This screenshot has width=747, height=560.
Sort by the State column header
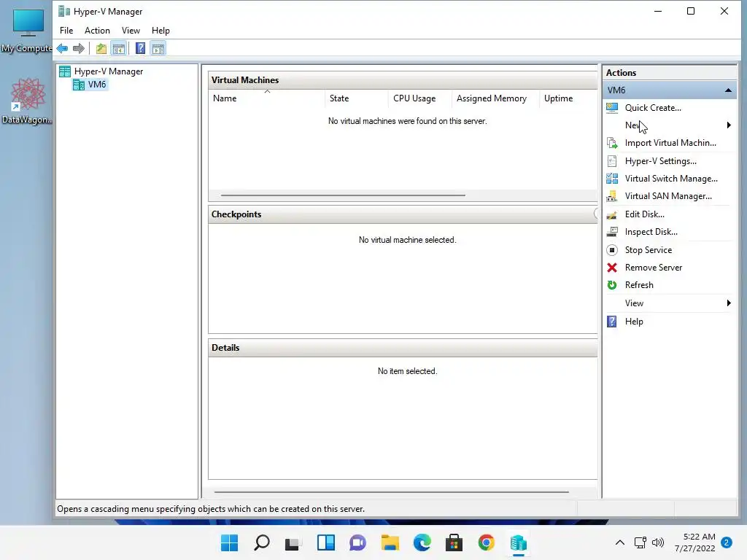click(x=356, y=98)
